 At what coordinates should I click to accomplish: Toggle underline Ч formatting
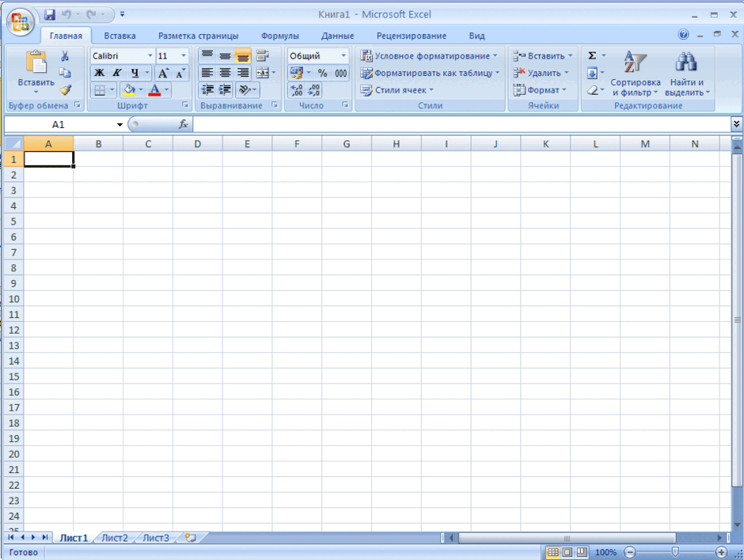(x=135, y=73)
